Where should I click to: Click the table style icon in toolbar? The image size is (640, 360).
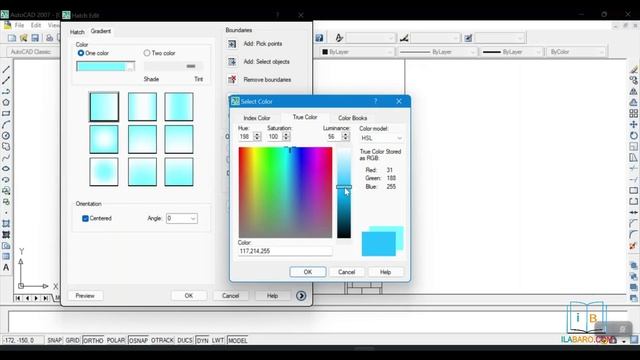click(468, 38)
